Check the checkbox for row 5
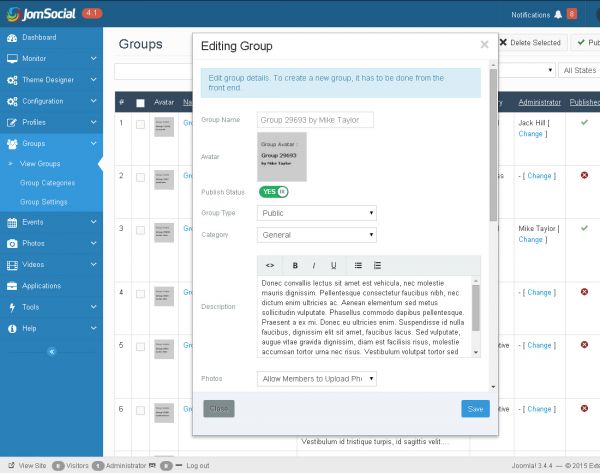Viewport: 600px width, 473px height. click(x=140, y=347)
